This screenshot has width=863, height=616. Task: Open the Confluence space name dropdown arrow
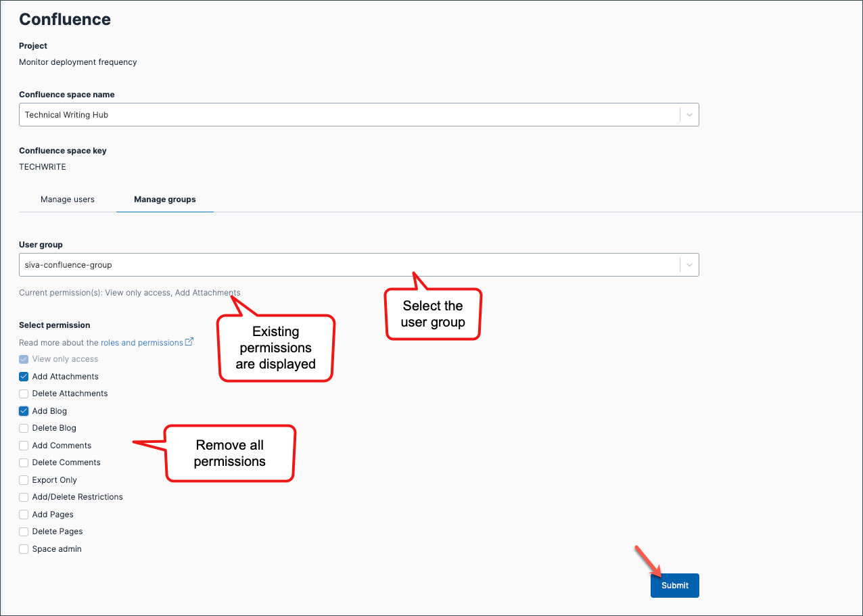(689, 115)
